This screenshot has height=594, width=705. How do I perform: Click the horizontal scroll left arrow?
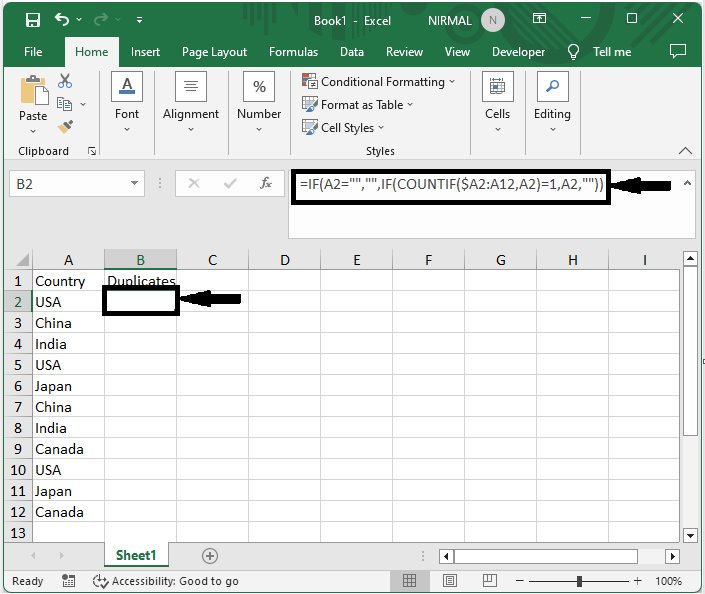click(446, 556)
